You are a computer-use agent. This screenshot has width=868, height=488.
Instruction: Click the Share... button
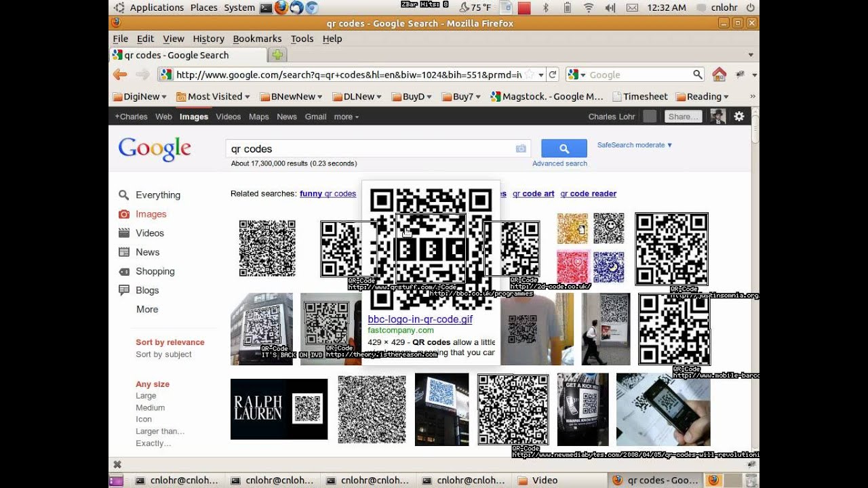click(x=683, y=117)
